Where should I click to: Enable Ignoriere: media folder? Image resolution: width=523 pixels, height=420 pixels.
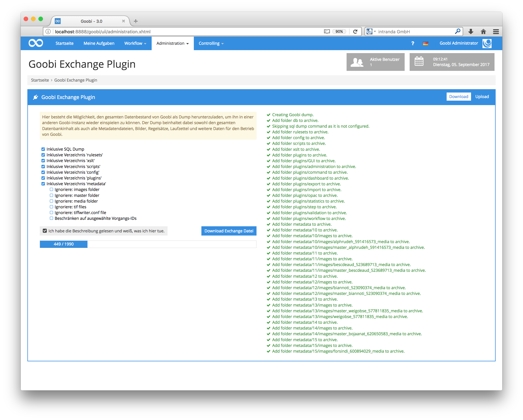[x=51, y=201]
